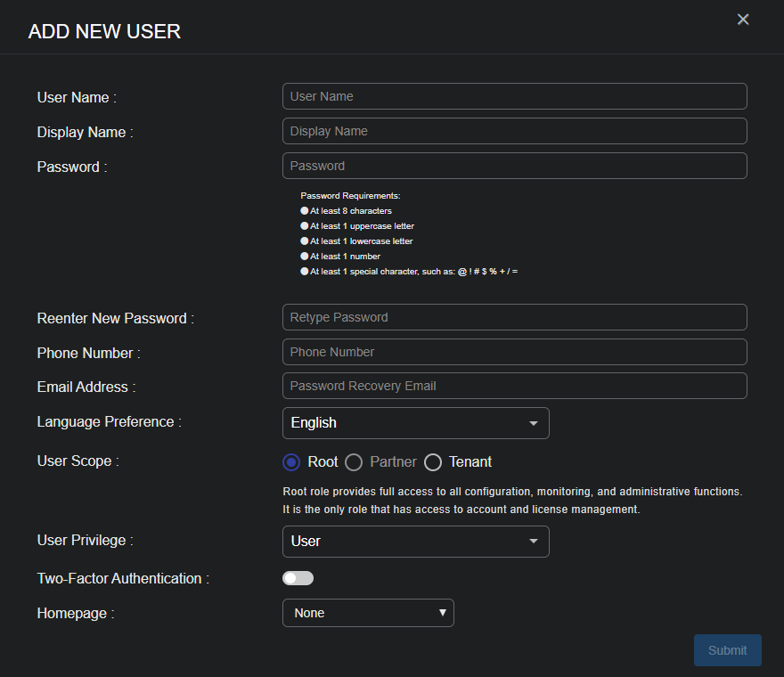The width and height of the screenshot is (784, 677).
Task: Choose the Partner user scope
Action: pyautogui.click(x=354, y=462)
